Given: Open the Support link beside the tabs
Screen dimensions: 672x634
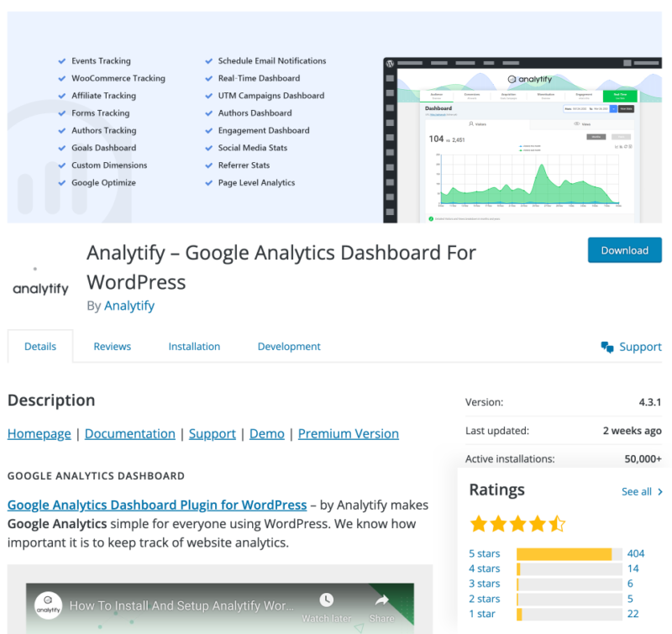Looking at the screenshot, I should (x=640, y=347).
